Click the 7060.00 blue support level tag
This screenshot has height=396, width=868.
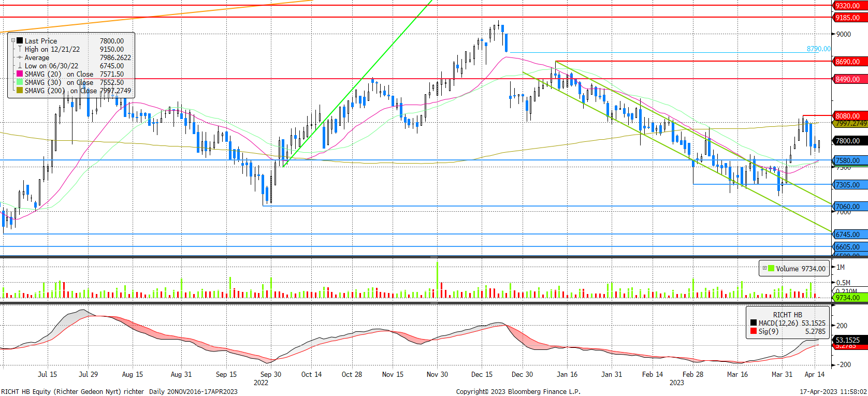pyautogui.click(x=849, y=207)
